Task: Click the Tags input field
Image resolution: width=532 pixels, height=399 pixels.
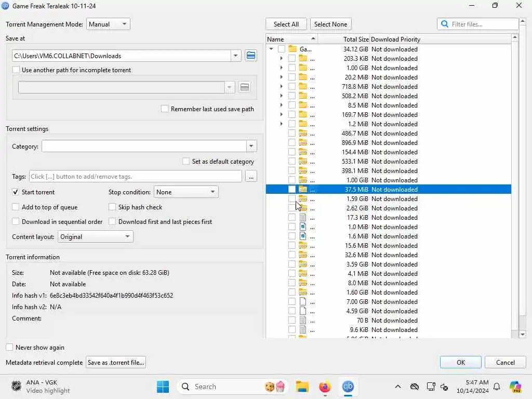Action: tap(136, 177)
